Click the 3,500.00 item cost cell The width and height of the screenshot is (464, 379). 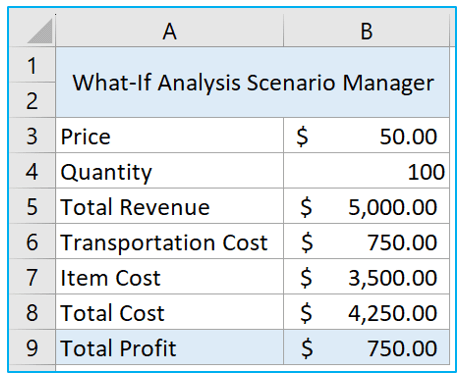(x=367, y=277)
